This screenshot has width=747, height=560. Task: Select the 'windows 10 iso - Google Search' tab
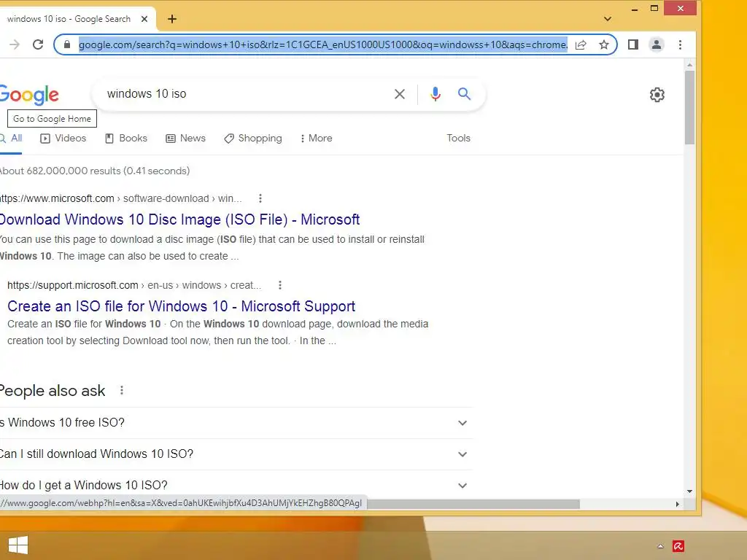pos(69,19)
